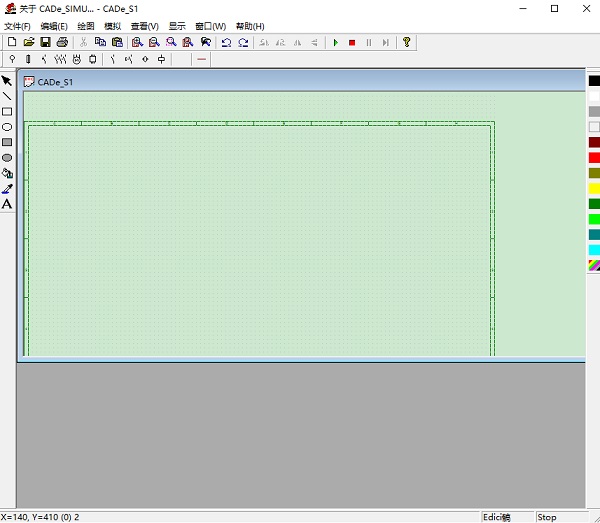Select the filled ellipse tool

[x=7, y=158]
